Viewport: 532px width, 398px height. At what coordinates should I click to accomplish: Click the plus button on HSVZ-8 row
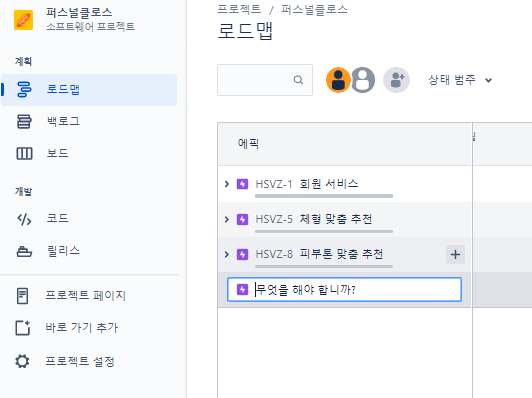tap(455, 254)
